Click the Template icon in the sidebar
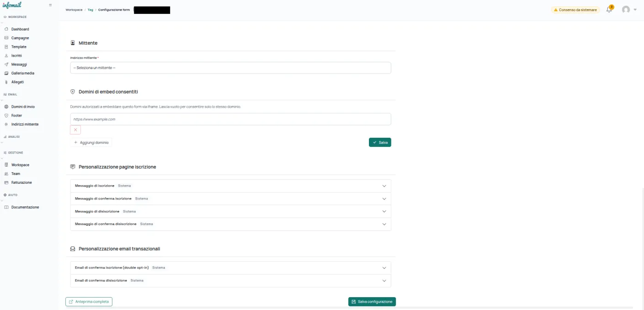Viewport: 644px width, 310px height. (6, 47)
